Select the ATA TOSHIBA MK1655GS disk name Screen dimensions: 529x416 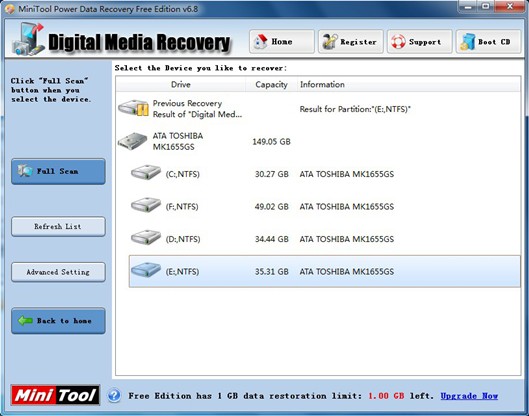(x=178, y=141)
